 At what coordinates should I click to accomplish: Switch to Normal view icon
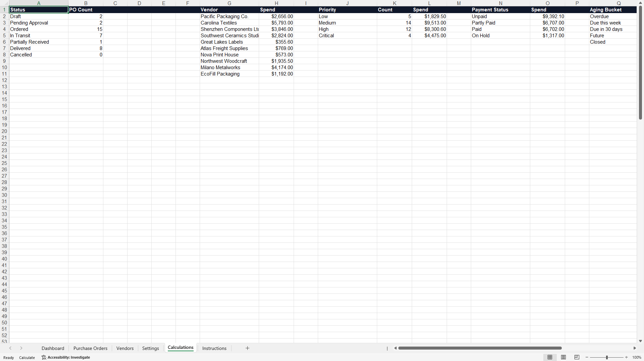(550, 357)
